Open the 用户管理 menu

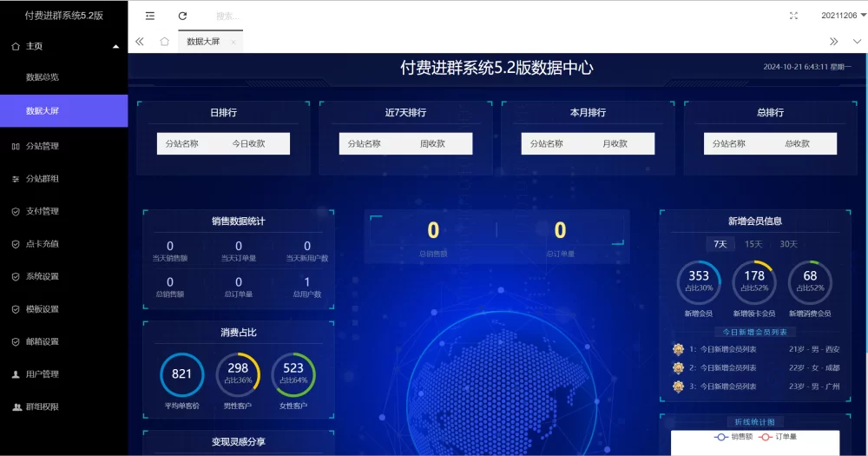[63, 374]
